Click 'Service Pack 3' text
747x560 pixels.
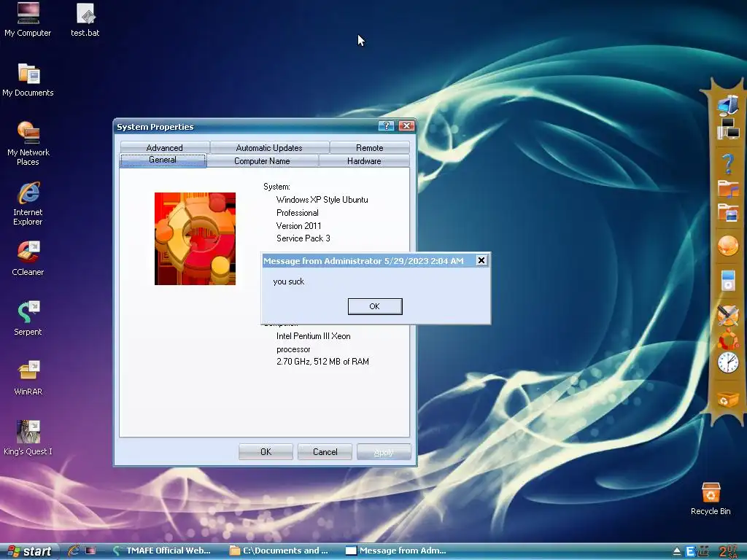[303, 238]
